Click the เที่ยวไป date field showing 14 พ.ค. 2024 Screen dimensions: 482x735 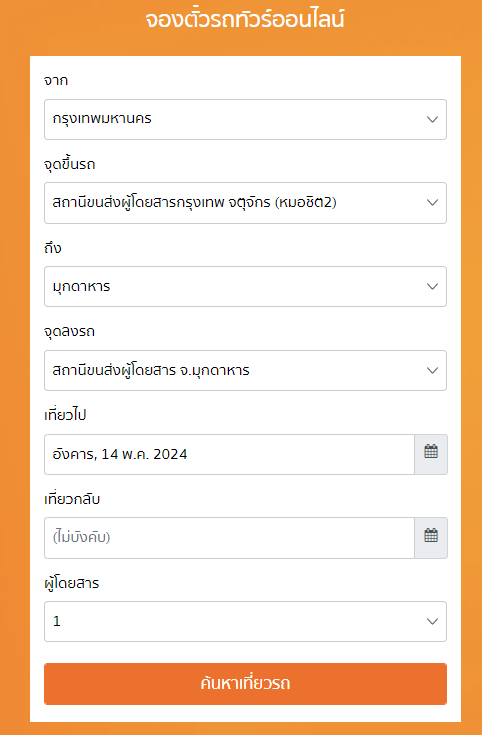pos(229,454)
